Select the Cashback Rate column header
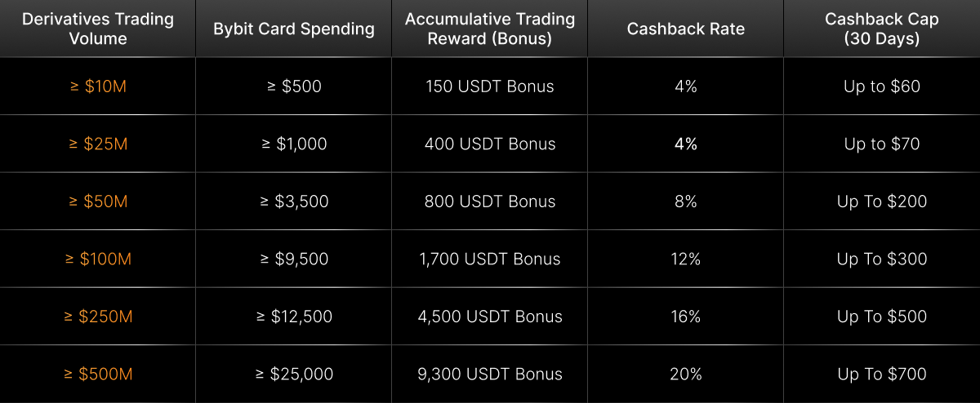This screenshot has width=980, height=403. coord(686,29)
